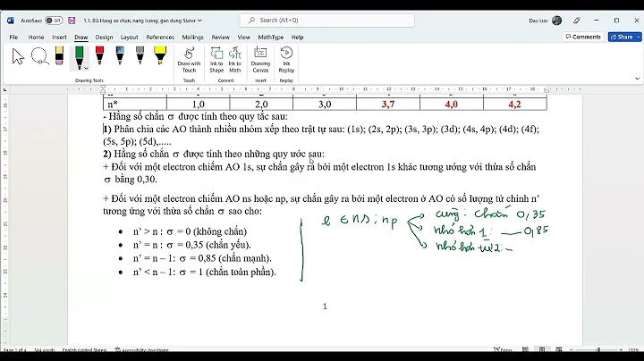
Task: Open the Help tab
Action: point(297,37)
